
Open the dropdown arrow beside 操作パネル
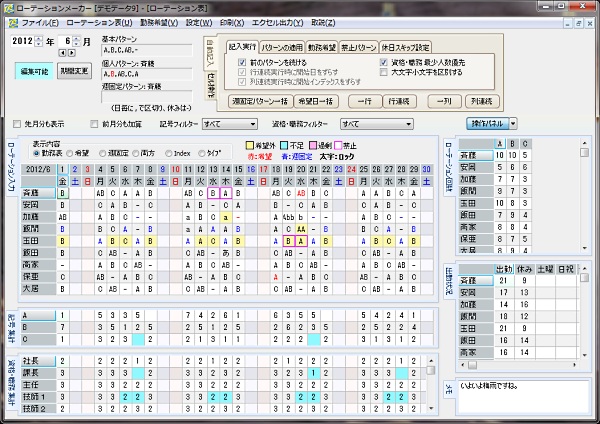coord(513,124)
